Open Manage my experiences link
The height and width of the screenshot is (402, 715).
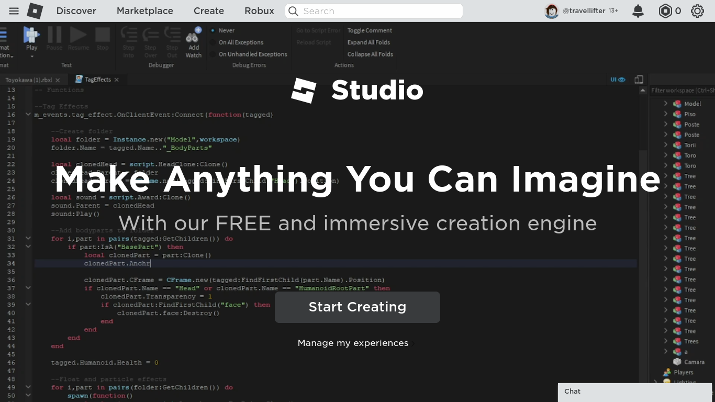click(x=352, y=343)
